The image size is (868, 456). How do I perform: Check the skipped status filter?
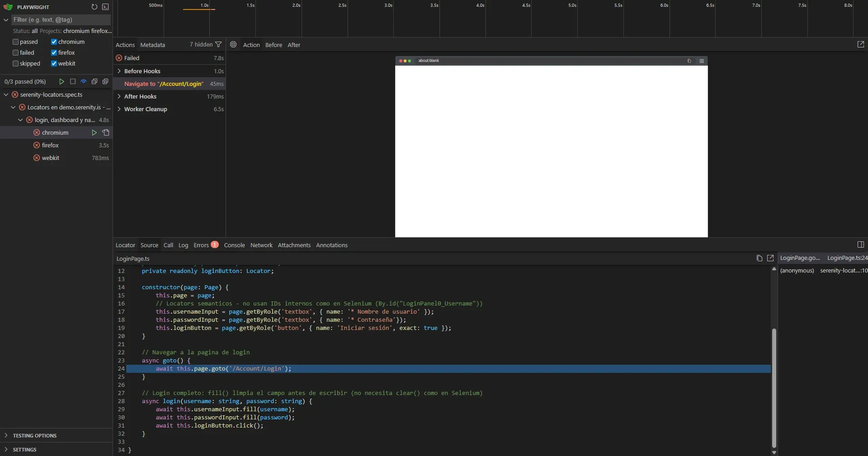15,63
